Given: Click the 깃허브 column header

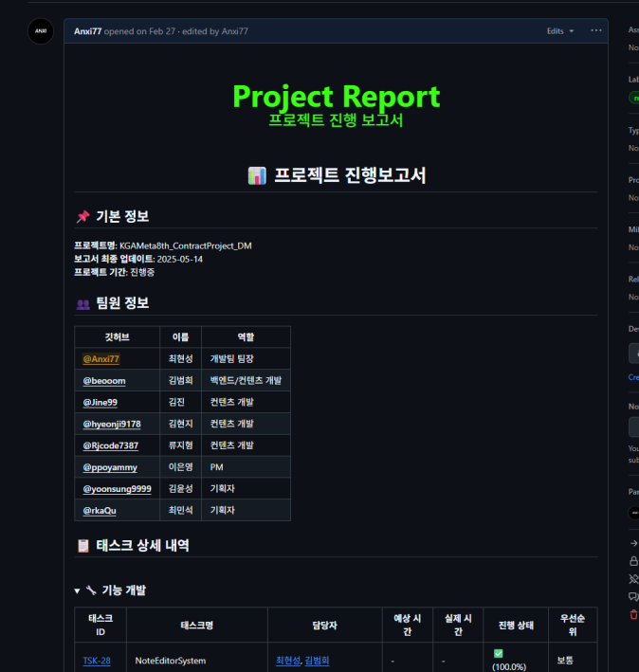Looking at the screenshot, I should point(117,337).
